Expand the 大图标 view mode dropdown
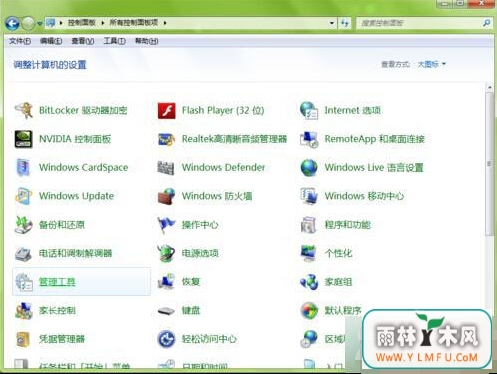This screenshot has height=374, width=497. click(432, 64)
